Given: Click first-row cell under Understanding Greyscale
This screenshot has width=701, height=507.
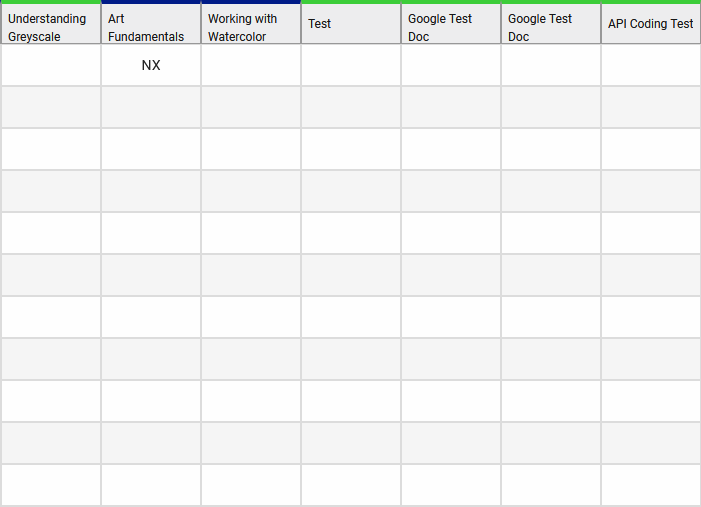Looking at the screenshot, I should coord(51,65).
